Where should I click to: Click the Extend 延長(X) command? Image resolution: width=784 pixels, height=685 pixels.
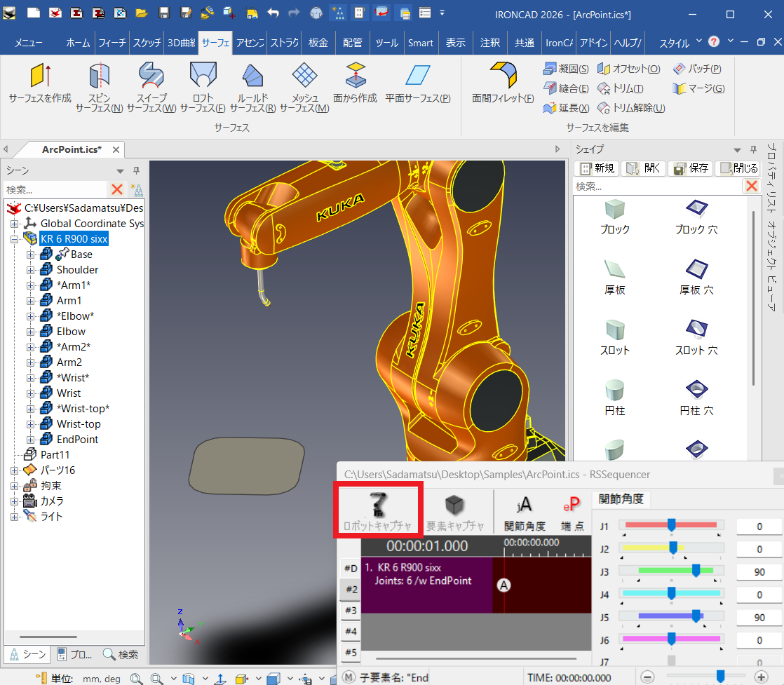coord(566,108)
